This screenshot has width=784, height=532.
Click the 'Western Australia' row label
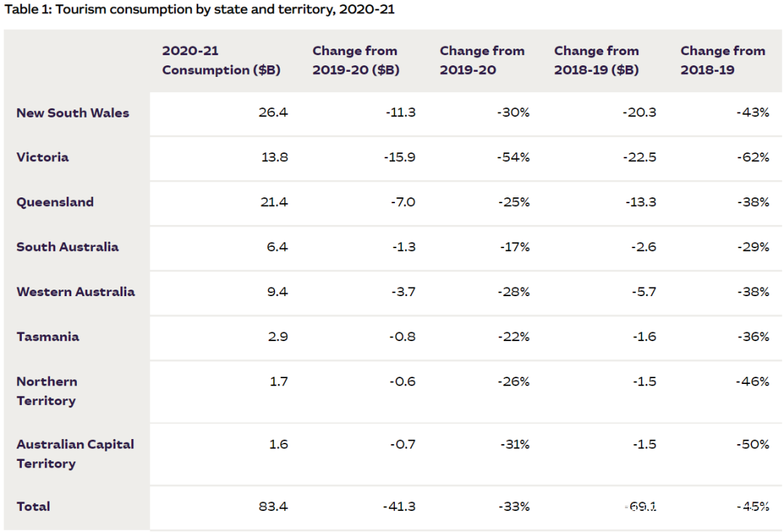75,292
